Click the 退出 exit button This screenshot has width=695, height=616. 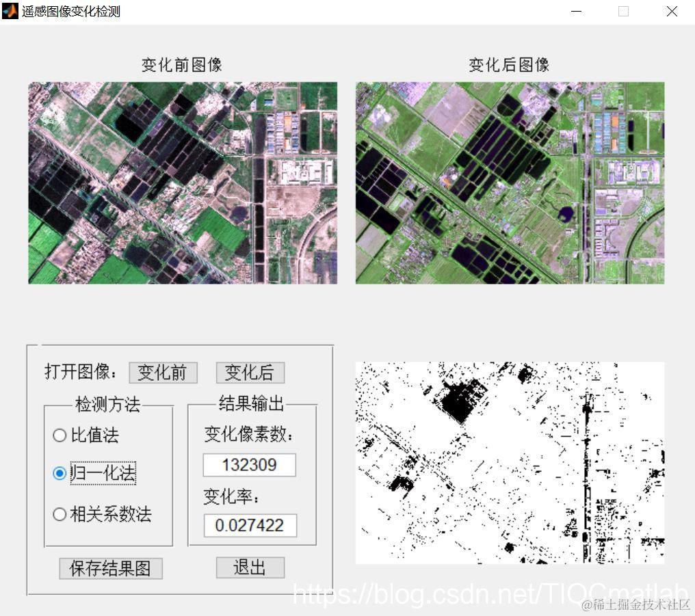[250, 567]
